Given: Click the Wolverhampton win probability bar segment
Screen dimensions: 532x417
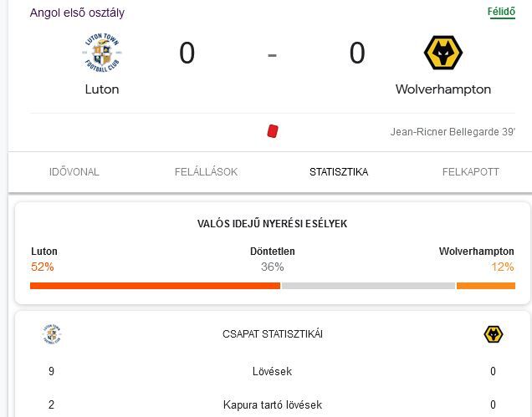Looking at the screenshot, I should point(486,286).
